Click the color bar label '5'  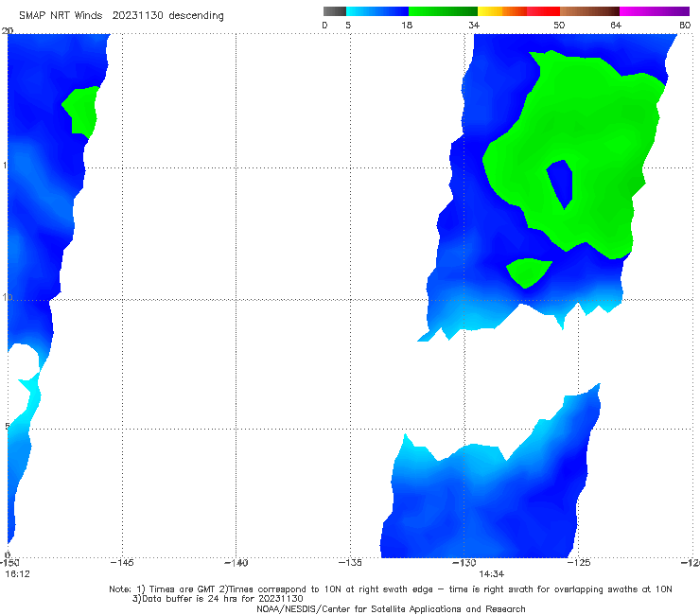tap(348, 25)
